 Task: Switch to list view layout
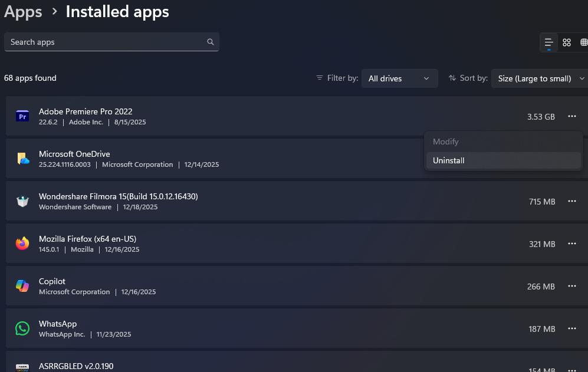[549, 42]
